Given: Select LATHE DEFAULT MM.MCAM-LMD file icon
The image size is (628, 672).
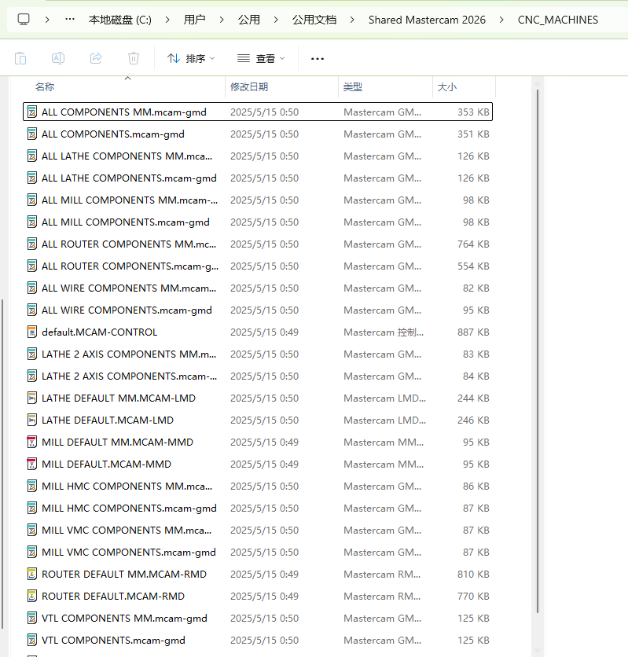Looking at the screenshot, I should pyautogui.click(x=31, y=398).
